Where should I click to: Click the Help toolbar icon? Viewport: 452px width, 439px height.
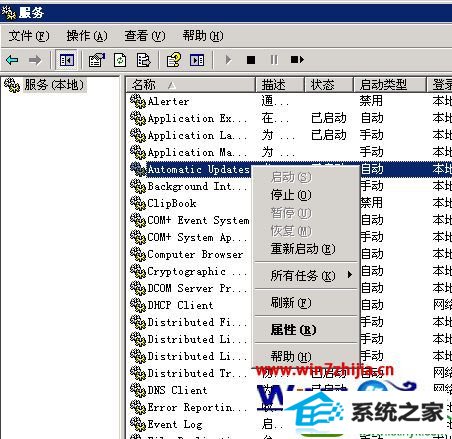[x=173, y=60]
